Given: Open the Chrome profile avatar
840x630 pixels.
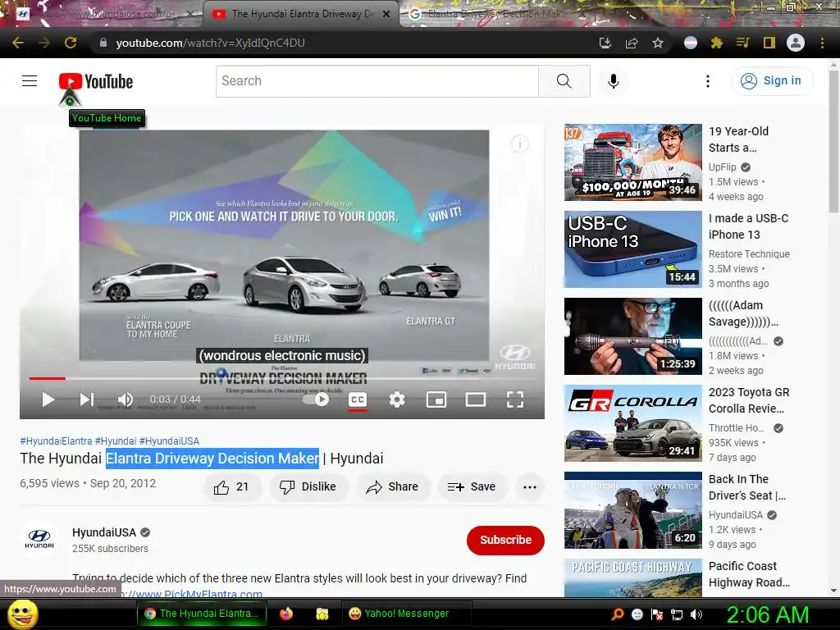Looking at the screenshot, I should [x=796, y=43].
